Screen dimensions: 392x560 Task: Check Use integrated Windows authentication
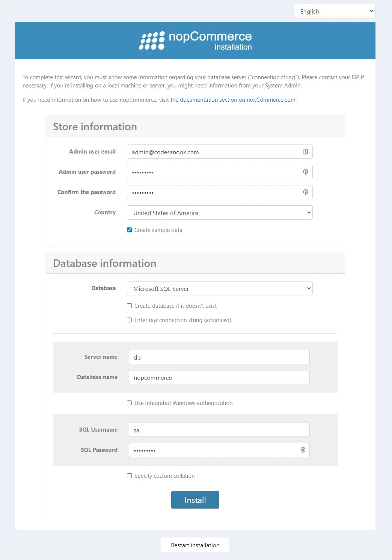129,403
